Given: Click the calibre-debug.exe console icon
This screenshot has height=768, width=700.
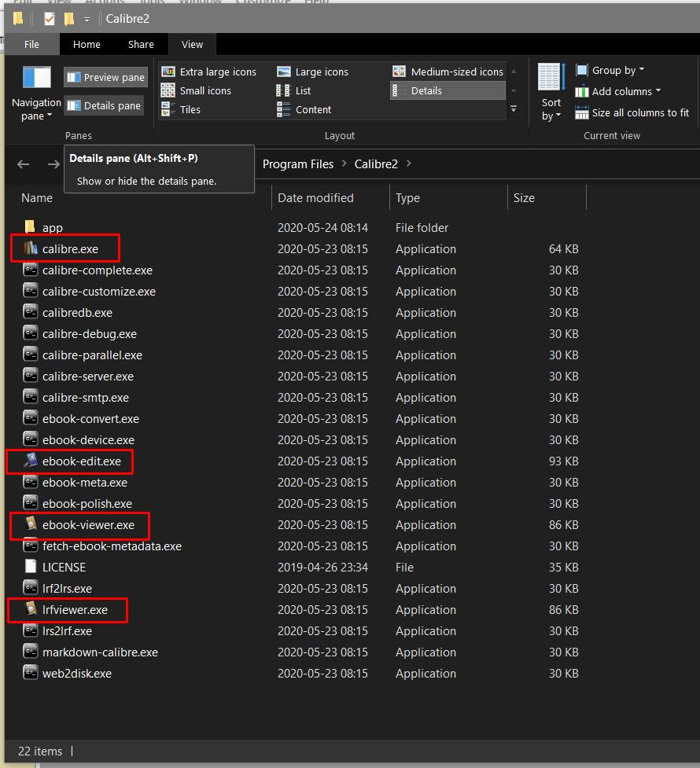Looking at the screenshot, I should 31,333.
